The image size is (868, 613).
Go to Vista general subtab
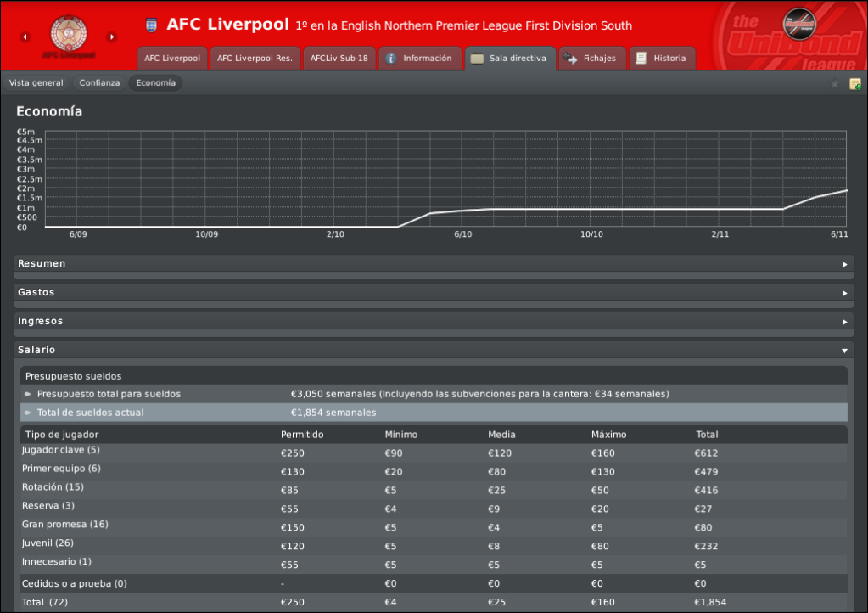36,82
